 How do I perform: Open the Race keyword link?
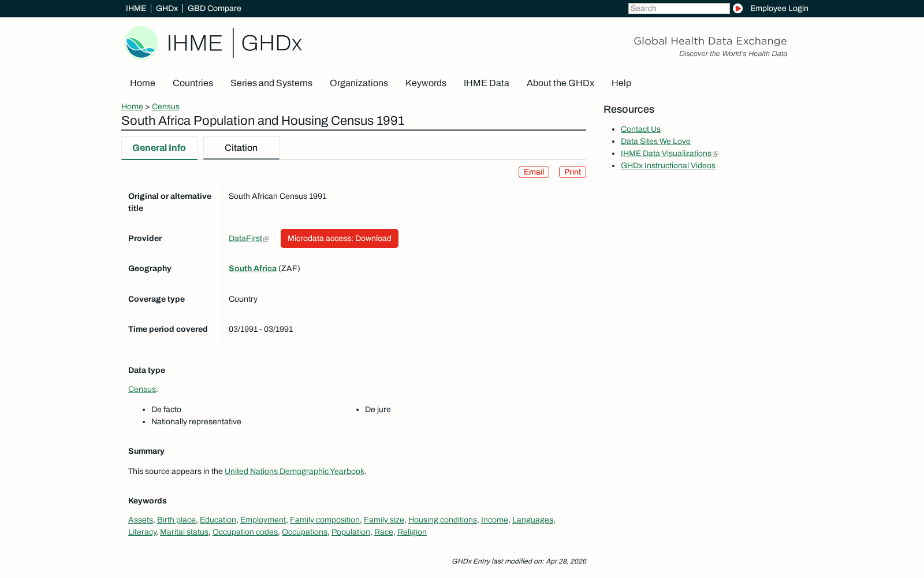pyautogui.click(x=383, y=532)
